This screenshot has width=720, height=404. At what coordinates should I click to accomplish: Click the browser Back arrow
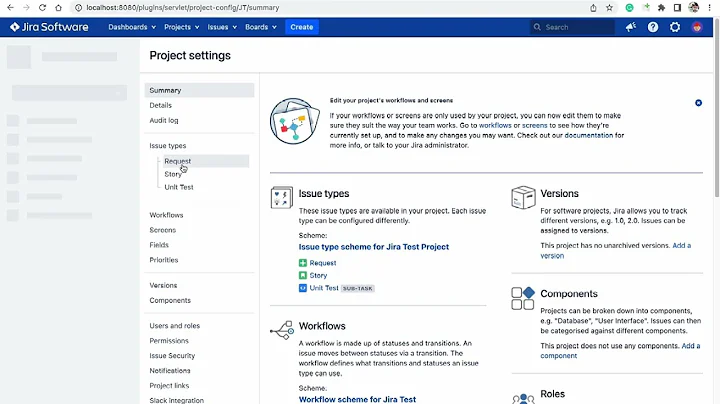10,7
